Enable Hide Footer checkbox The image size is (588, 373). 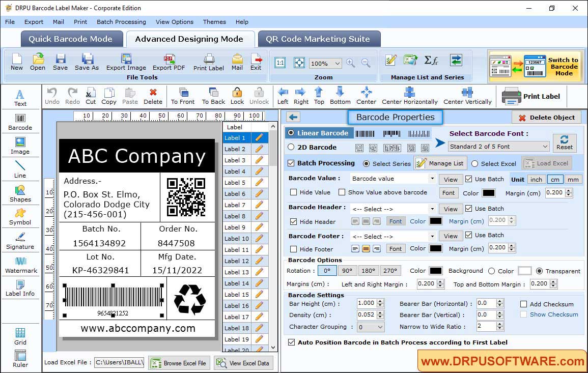[294, 249]
